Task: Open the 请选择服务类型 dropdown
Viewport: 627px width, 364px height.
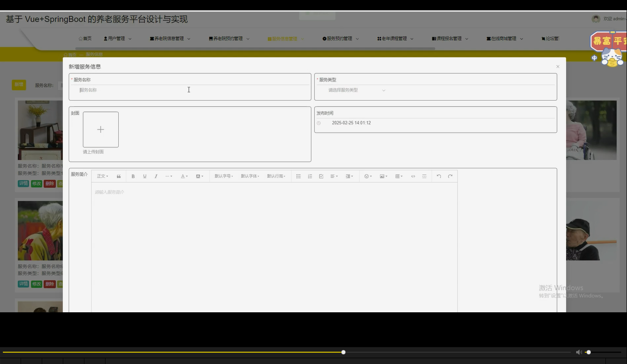Action: (357, 90)
